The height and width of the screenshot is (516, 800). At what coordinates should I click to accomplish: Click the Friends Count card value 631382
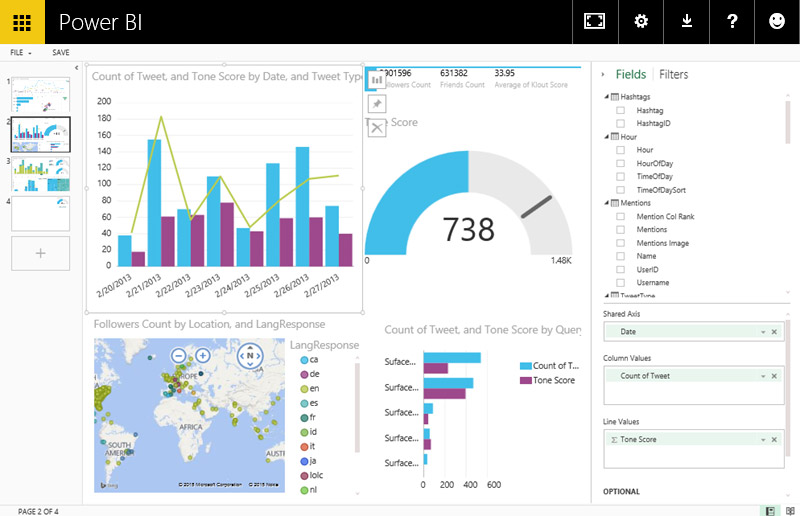pyautogui.click(x=454, y=73)
